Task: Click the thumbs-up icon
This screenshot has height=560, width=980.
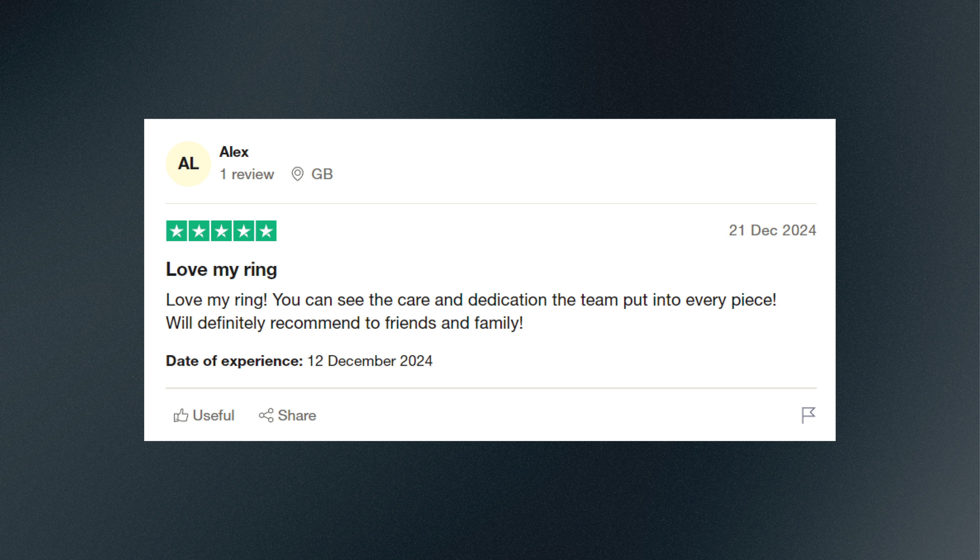Action: pos(181,415)
